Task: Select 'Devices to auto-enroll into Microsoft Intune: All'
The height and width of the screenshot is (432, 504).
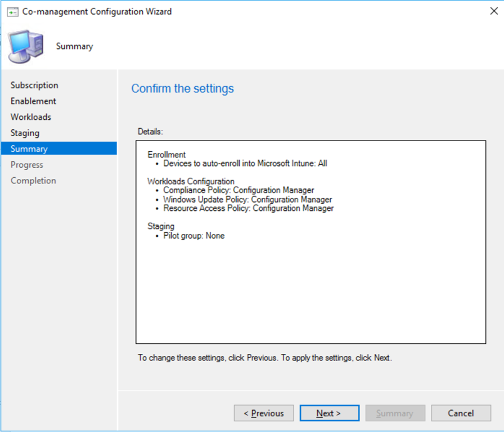Action: pos(245,164)
